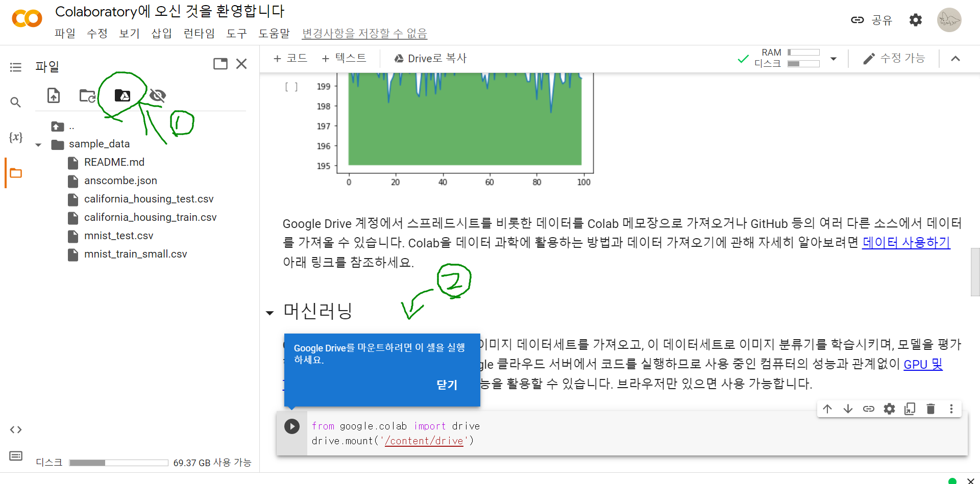
Task: Click the run brackets of chart cell
Action: [291, 87]
